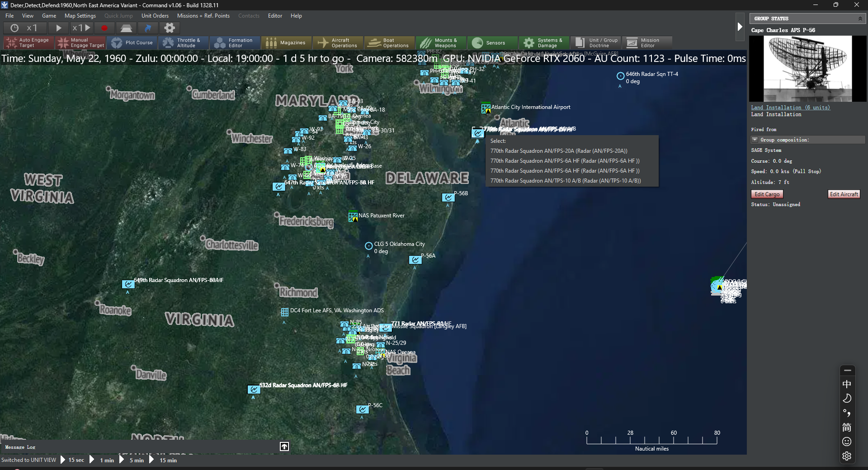Collapse the Group Status panel chevron
Screen dimensions: 868x470
860,19
